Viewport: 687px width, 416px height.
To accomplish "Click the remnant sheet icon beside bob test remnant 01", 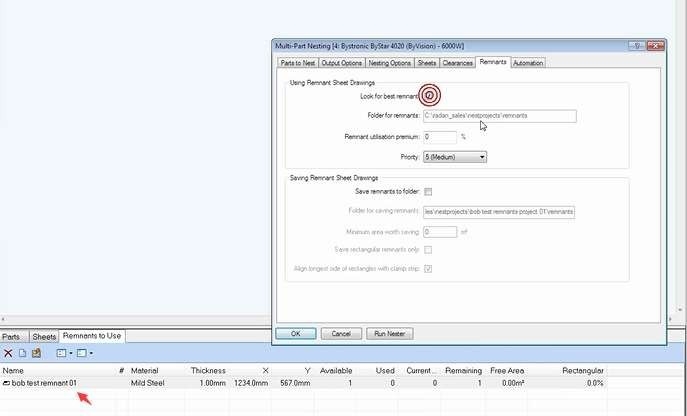I will [x=7, y=383].
